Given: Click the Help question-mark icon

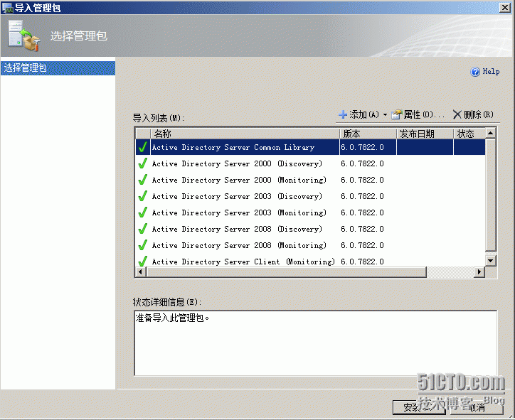Looking at the screenshot, I should (475, 72).
